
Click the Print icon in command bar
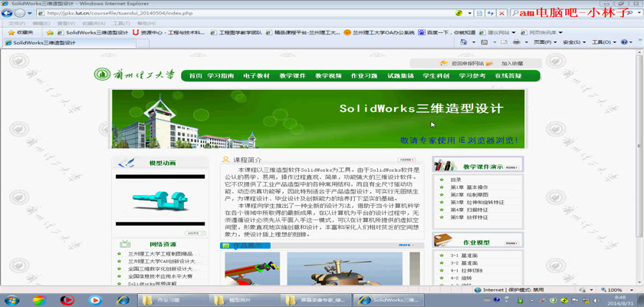[x=516, y=42]
